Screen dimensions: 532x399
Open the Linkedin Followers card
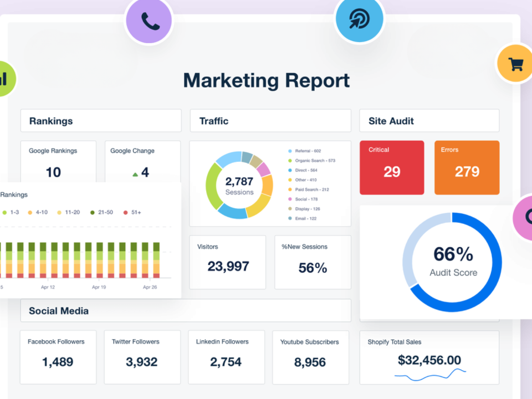pos(226,357)
